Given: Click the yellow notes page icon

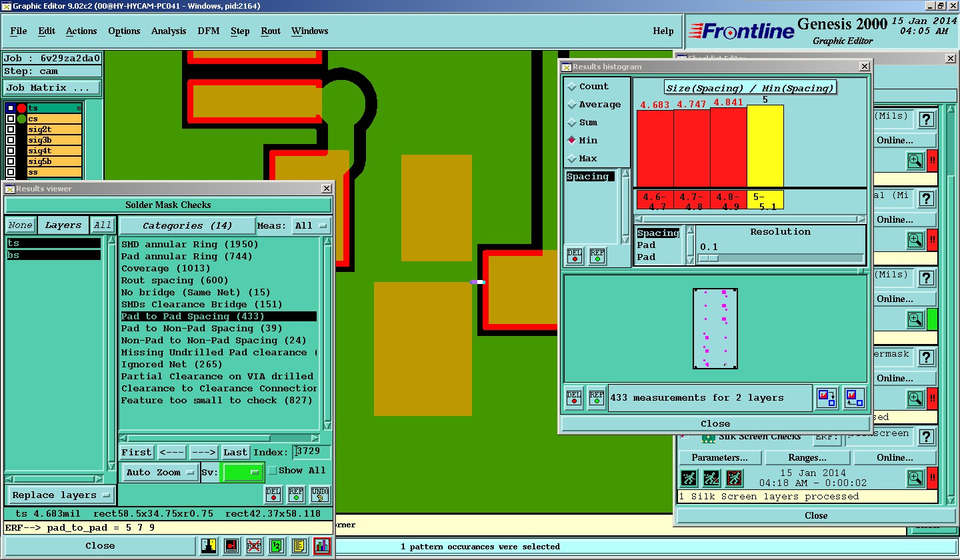Looking at the screenshot, I should point(299,546).
